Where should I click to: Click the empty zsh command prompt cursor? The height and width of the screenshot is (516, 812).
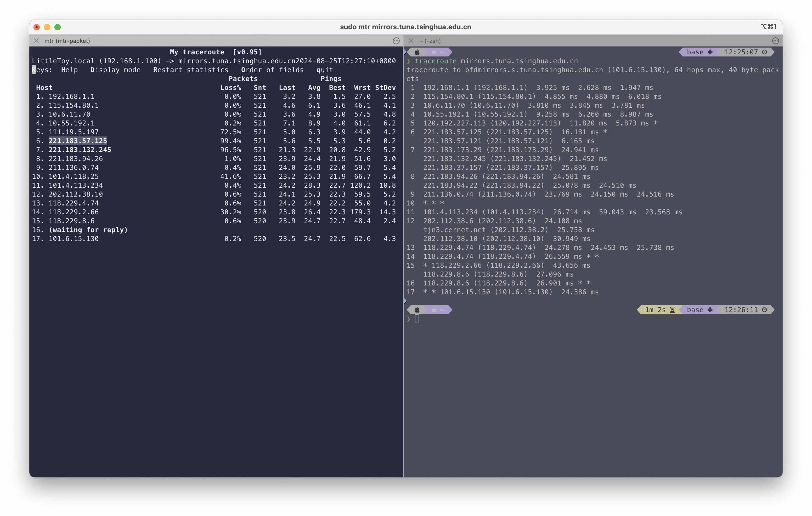[x=417, y=319]
